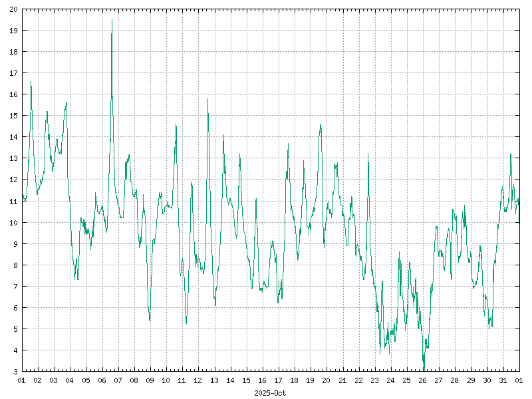Click the highest peak near October 6
Viewport: 532px width, 399px height.
pyautogui.click(x=112, y=21)
